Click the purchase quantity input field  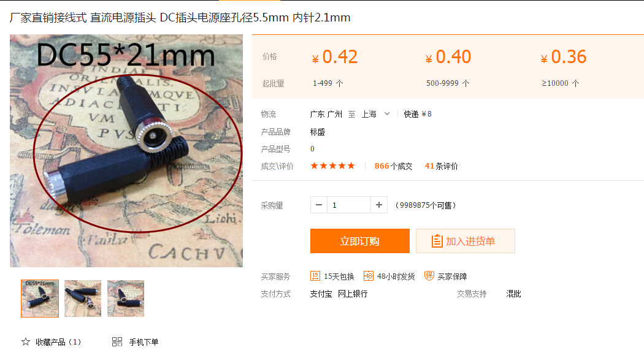pos(349,205)
